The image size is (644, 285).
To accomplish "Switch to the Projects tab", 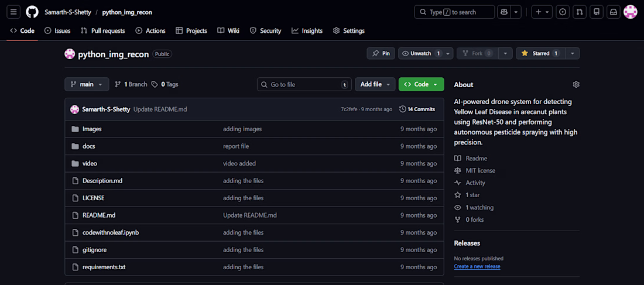I will (191, 30).
